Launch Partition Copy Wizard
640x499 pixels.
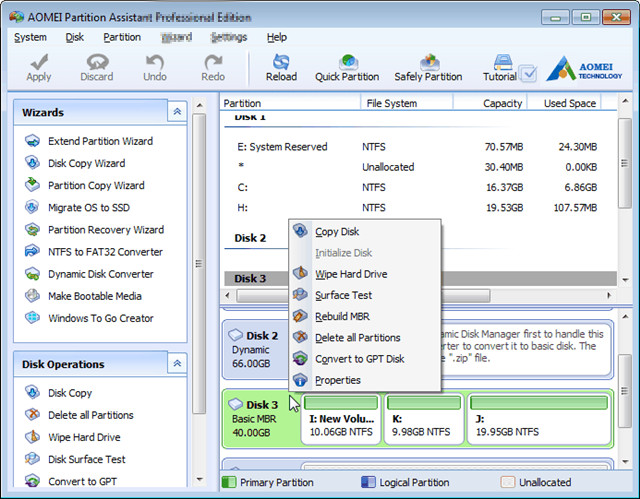[84, 185]
